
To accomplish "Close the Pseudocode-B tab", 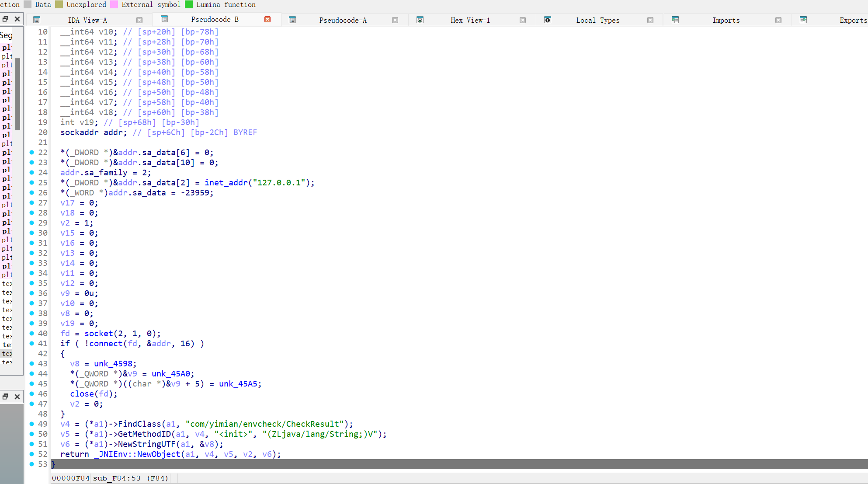I will (267, 19).
